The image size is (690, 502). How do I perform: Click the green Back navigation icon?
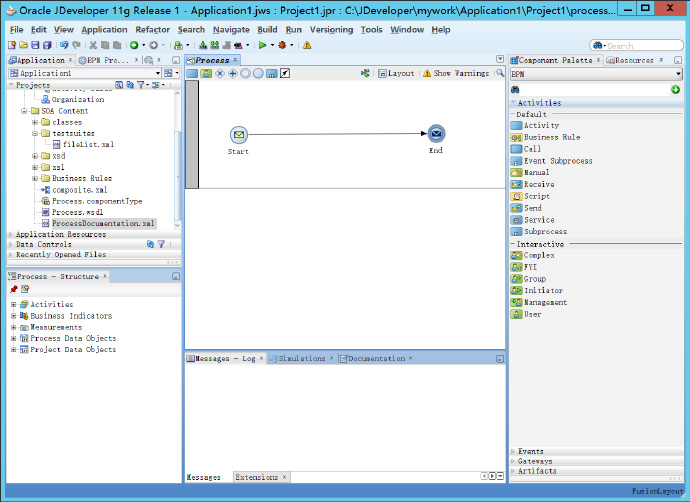[x=134, y=45]
